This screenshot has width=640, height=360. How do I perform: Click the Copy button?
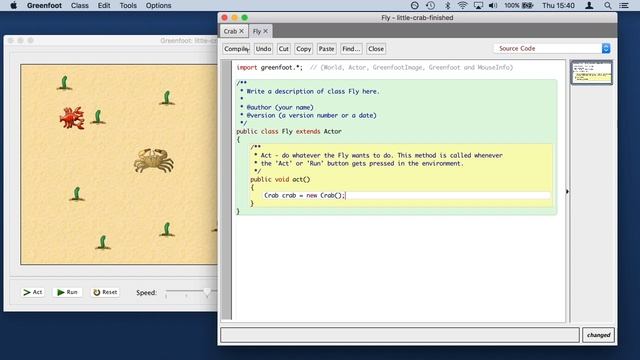point(303,49)
